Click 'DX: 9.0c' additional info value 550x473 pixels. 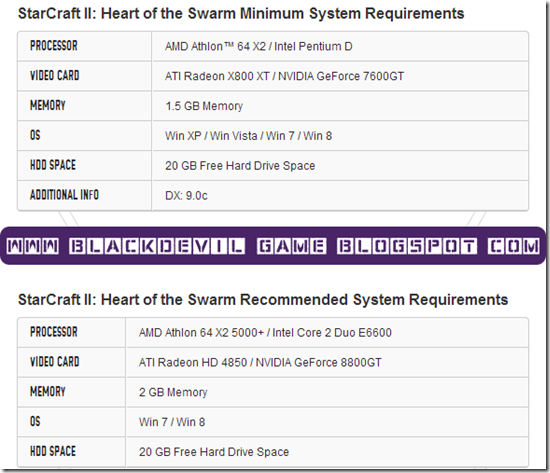pyautogui.click(x=186, y=195)
